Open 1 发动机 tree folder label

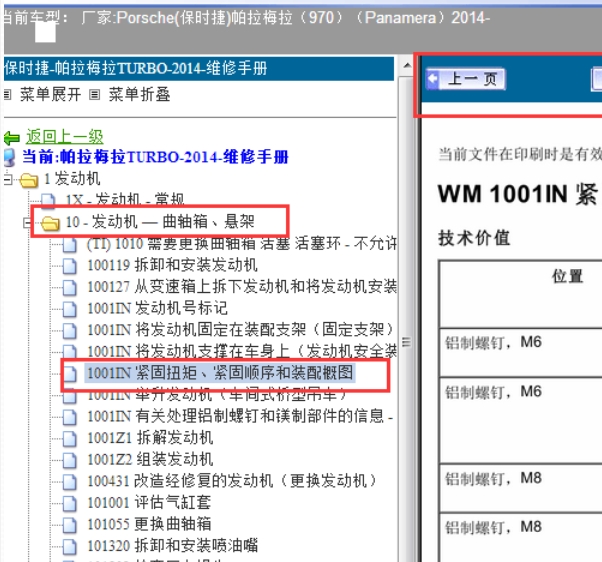click(72, 179)
